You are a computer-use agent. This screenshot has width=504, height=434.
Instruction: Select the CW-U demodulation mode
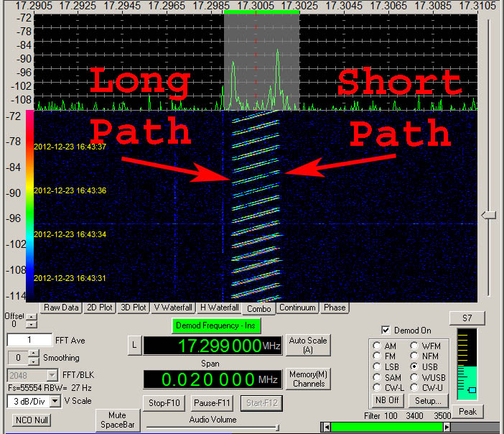[x=414, y=388]
